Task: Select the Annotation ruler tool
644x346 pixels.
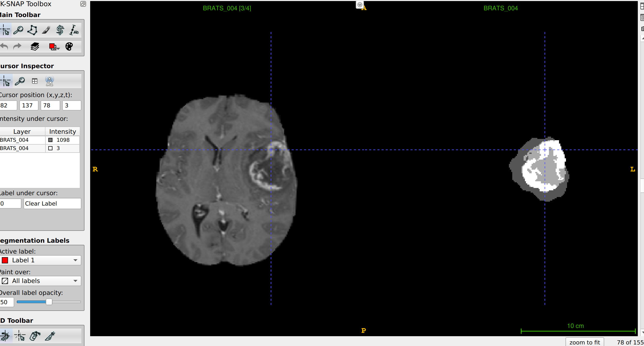Action: tap(74, 30)
